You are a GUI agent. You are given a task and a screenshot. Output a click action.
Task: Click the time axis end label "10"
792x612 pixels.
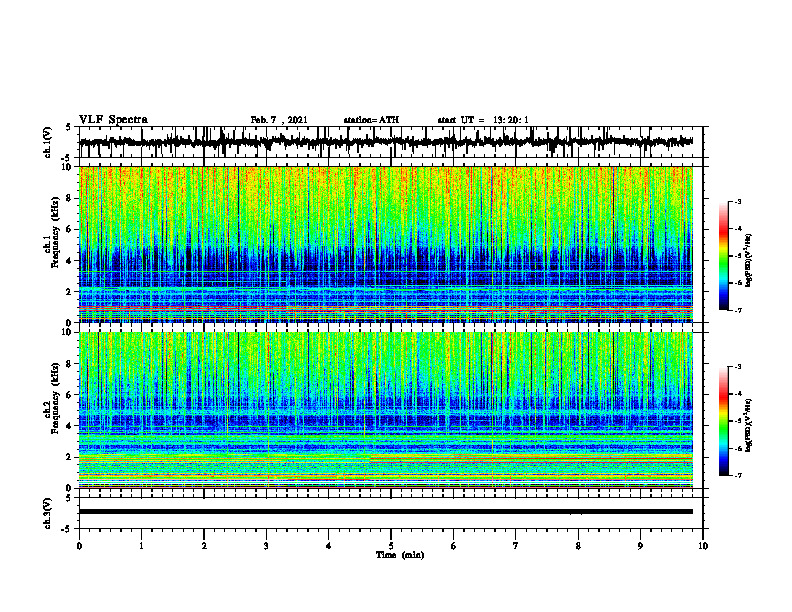pyautogui.click(x=703, y=546)
